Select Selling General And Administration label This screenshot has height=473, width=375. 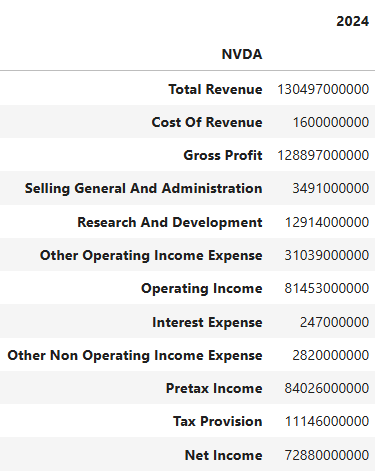tap(144, 188)
